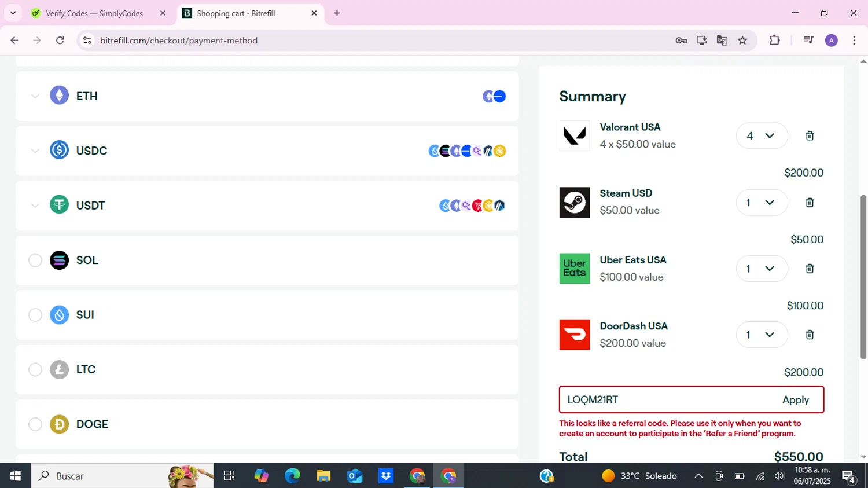Viewport: 868px width, 488px height.
Task: Open the notification center icon
Action: [849, 477]
